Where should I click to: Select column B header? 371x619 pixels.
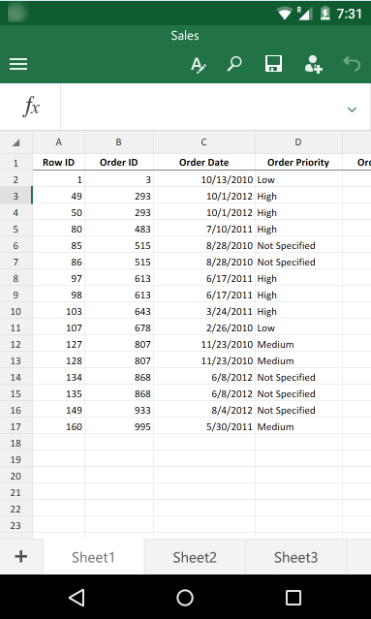point(119,143)
